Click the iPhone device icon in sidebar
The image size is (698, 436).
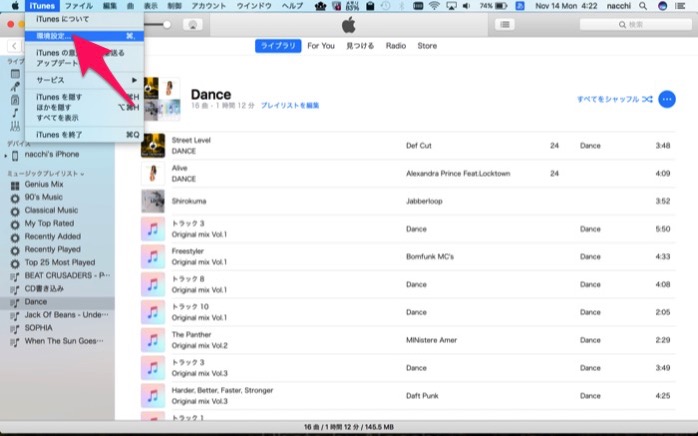click(15, 155)
